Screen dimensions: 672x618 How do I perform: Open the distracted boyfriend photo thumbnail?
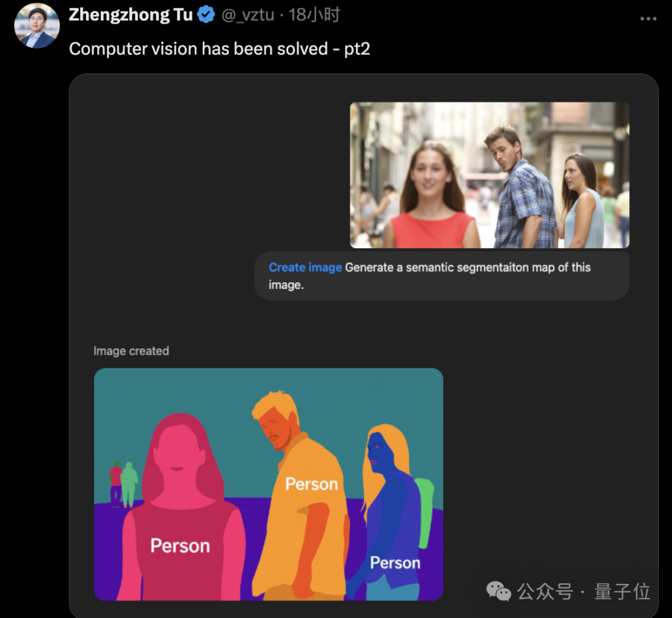point(490,175)
